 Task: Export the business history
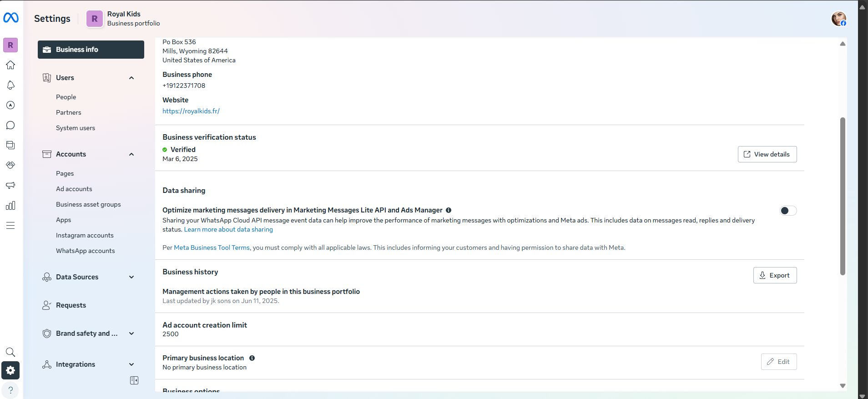point(775,275)
